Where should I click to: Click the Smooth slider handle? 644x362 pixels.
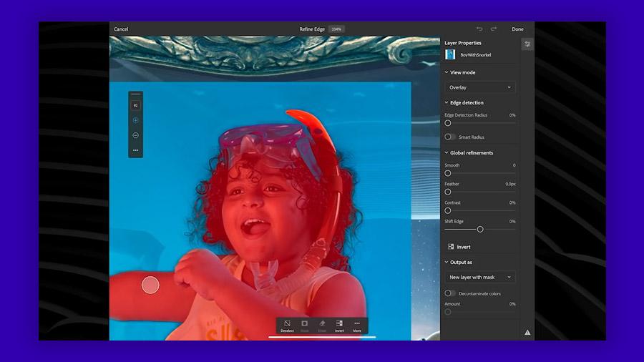tap(448, 173)
